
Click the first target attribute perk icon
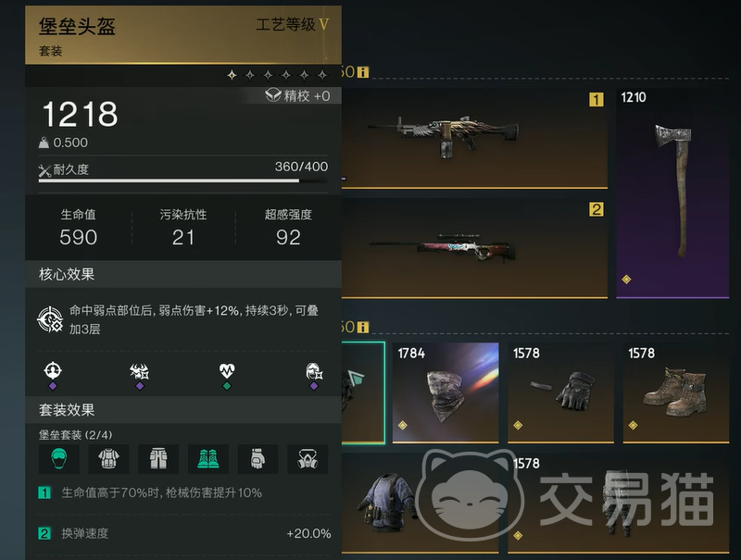(53, 370)
